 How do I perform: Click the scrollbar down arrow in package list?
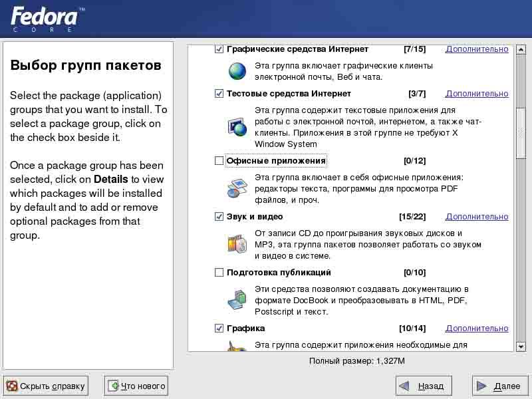pyautogui.click(x=521, y=346)
